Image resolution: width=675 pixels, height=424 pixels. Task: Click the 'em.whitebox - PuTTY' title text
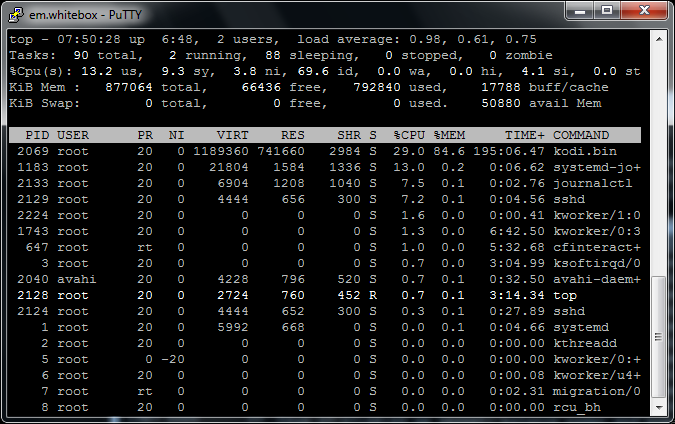point(85,11)
